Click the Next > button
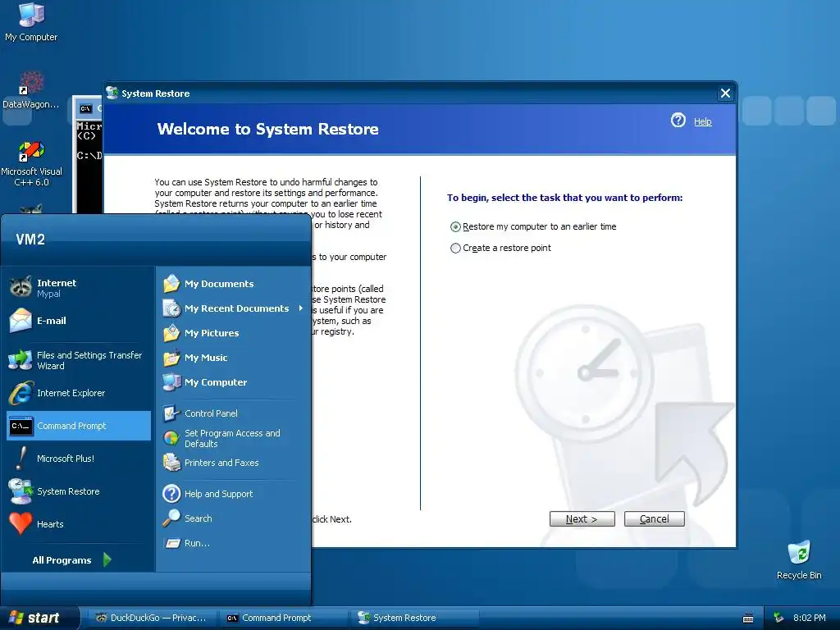Screen dimensions: 840x630 tap(582, 518)
